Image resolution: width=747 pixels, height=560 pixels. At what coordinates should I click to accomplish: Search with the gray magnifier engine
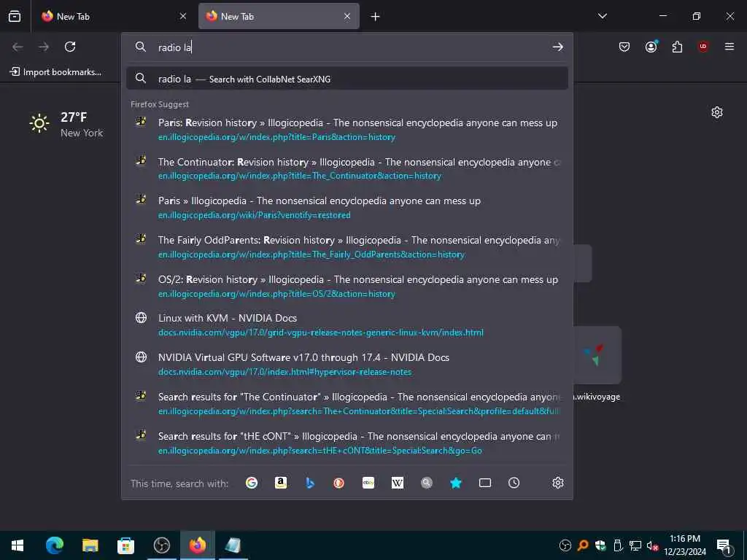427,483
